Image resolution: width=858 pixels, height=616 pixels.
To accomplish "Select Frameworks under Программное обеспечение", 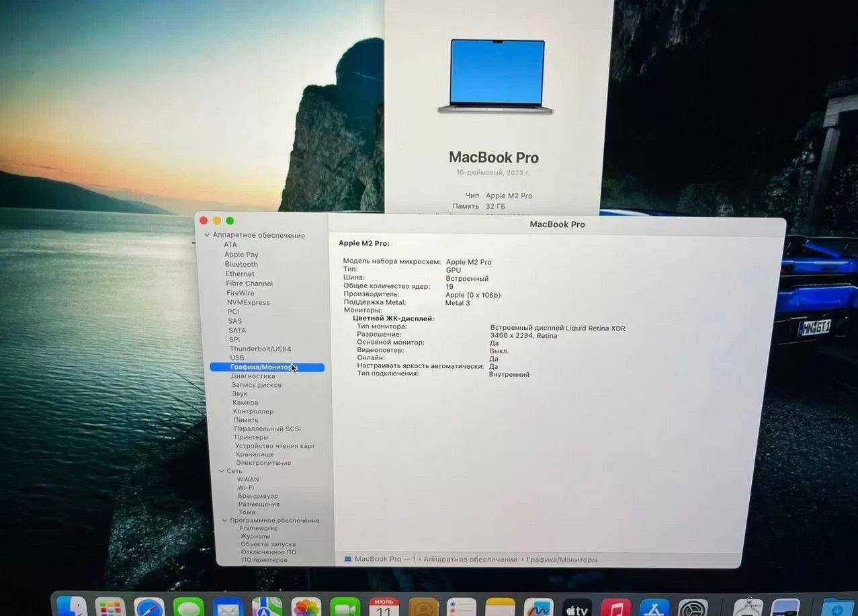I will pyautogui.click(x=259, y=528).
